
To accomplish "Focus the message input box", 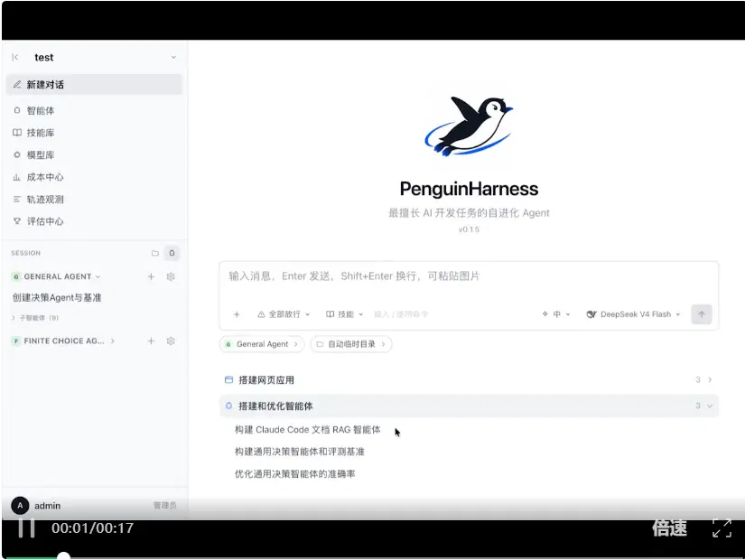I will pos(469,276).
